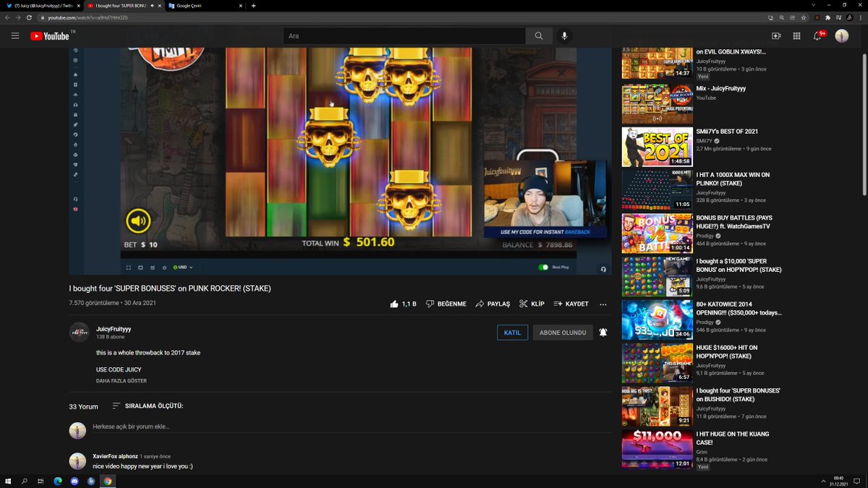The image size is (868, 488).
Task: Open HUGE $16000+ HIT video title
Action: pyautogui.click(x=727, y=352)
